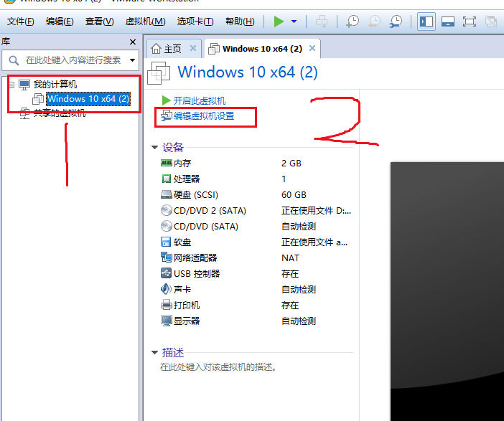
Task: Click the Send Ctrl+Alt+Del toolbar icon
Action: 322,22
